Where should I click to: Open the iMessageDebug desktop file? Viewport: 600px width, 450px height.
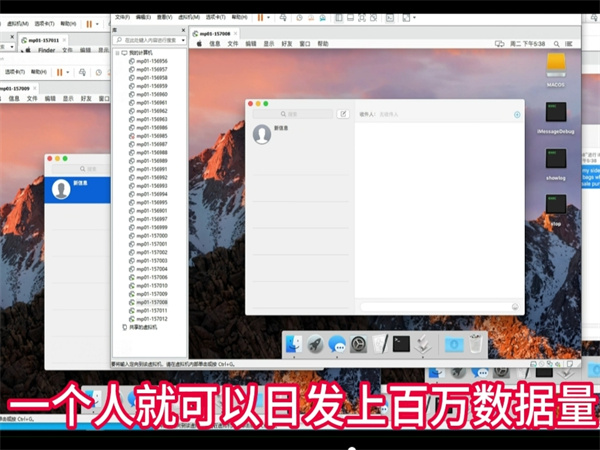tap(557, 113)
